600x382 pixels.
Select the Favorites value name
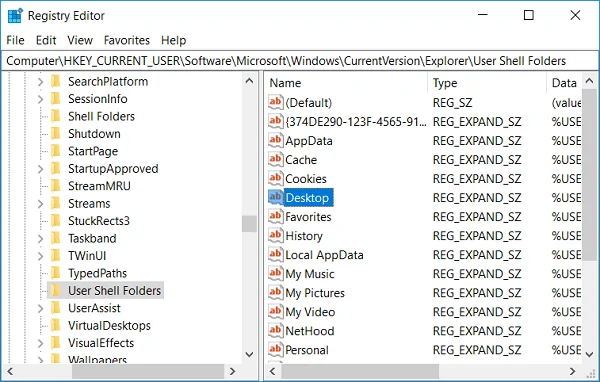coord(308,217)
